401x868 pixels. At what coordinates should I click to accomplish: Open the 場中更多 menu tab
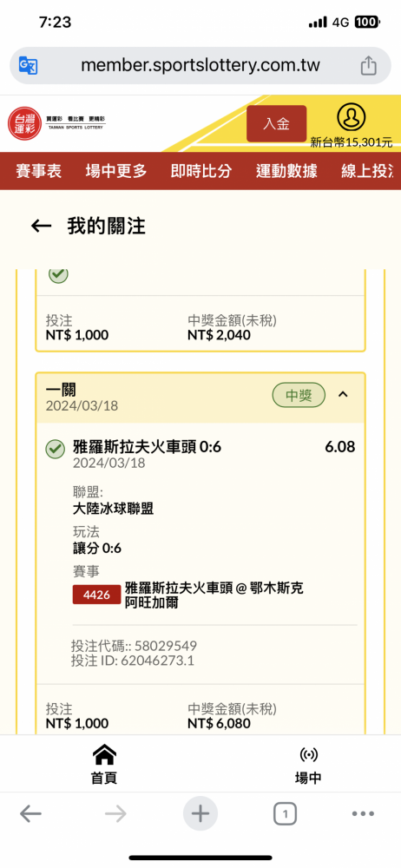[x=116, y=171]
